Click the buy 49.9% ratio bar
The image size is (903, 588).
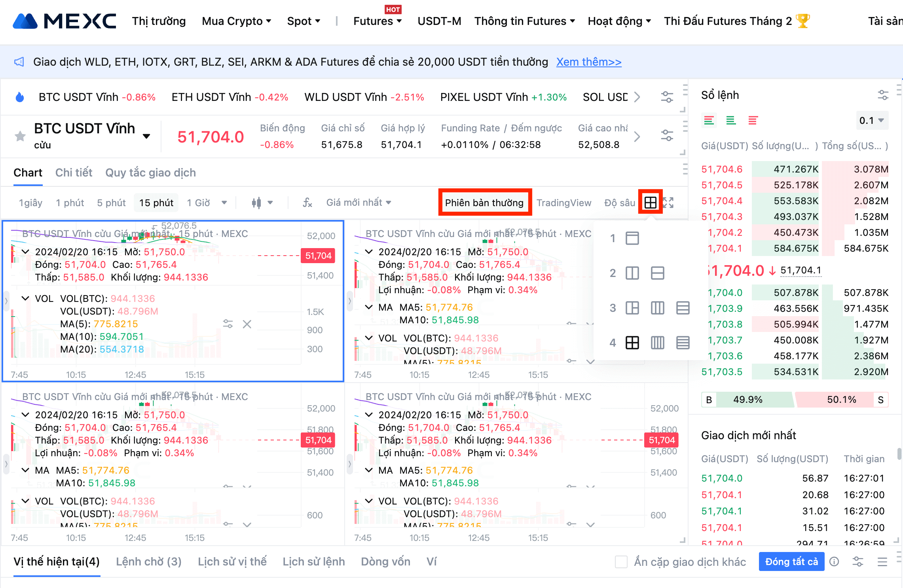(x=748, y=400)
